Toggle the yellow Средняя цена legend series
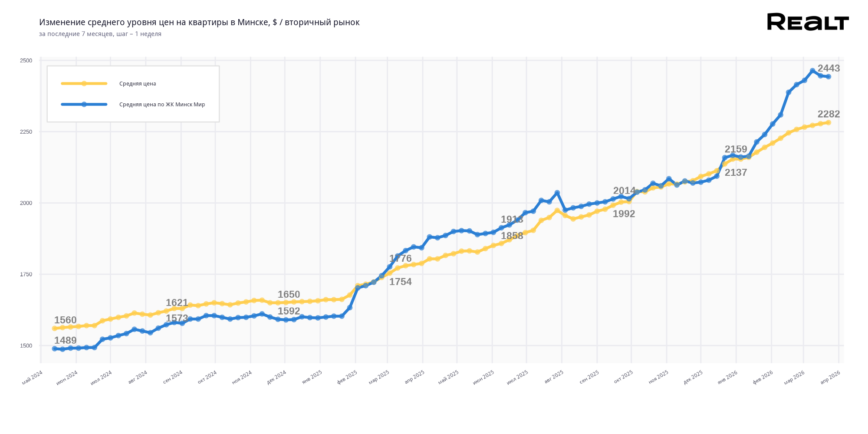Viewport: 868px width, 434px height. [138, 84]
